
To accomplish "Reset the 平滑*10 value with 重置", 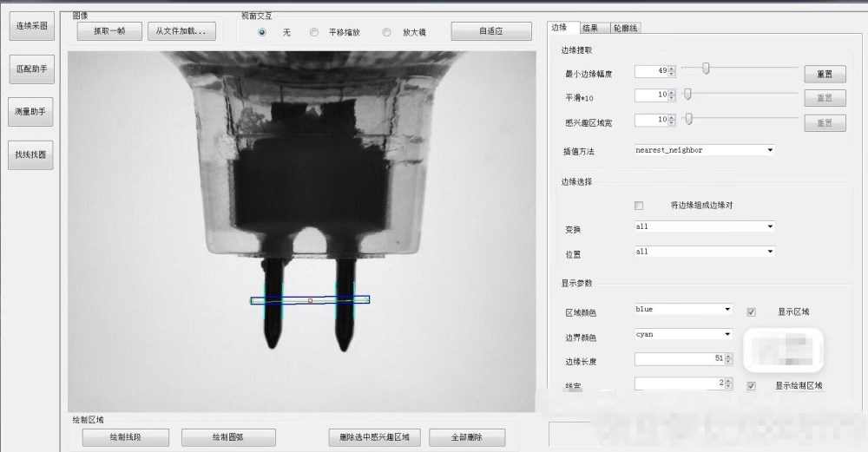I will coord(825,98).
